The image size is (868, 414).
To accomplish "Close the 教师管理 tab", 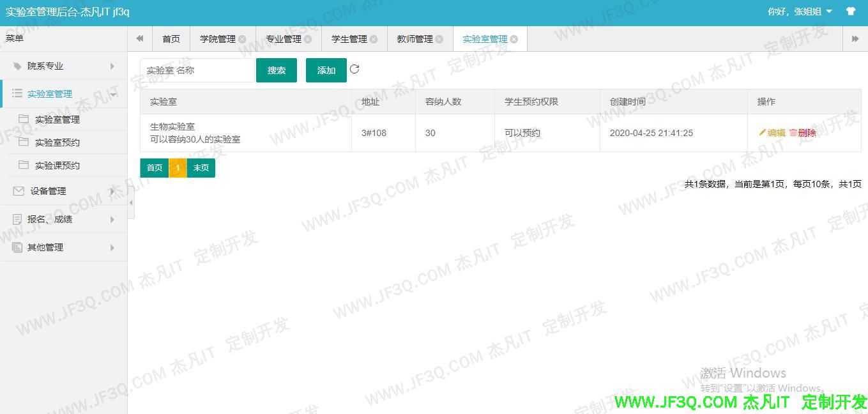I will (x=439, y=39).
